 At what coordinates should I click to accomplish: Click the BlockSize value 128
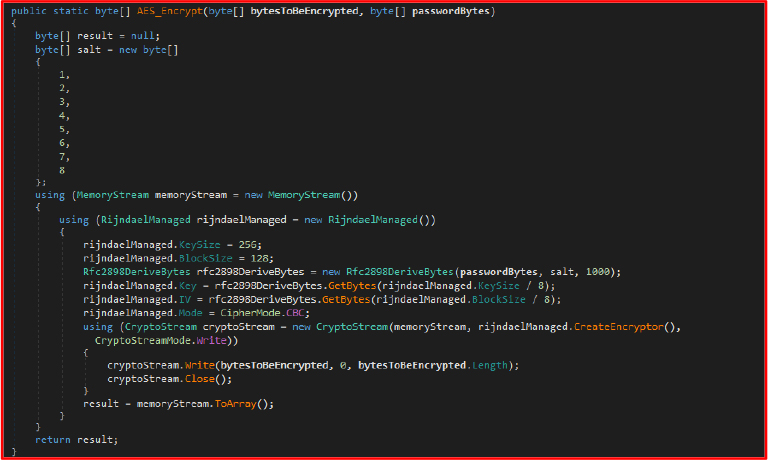tap(260, 259)
